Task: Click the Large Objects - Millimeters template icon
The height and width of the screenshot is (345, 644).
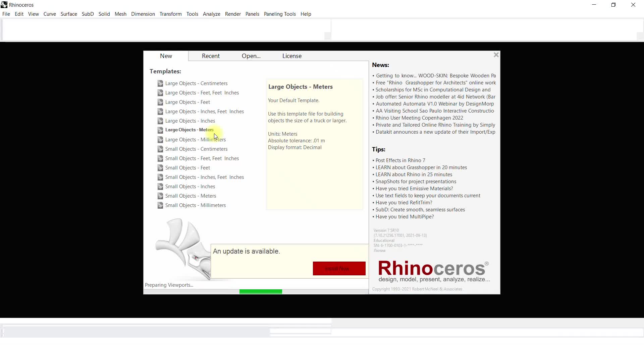Action: tap(160, 140)
